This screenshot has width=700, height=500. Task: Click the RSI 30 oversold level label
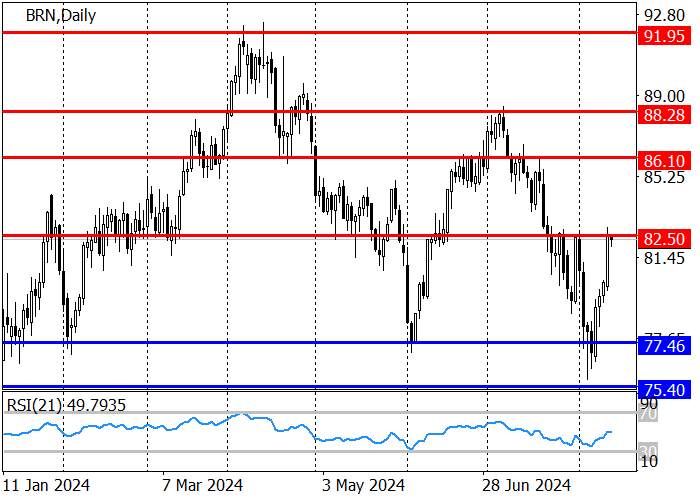point(650,450)
